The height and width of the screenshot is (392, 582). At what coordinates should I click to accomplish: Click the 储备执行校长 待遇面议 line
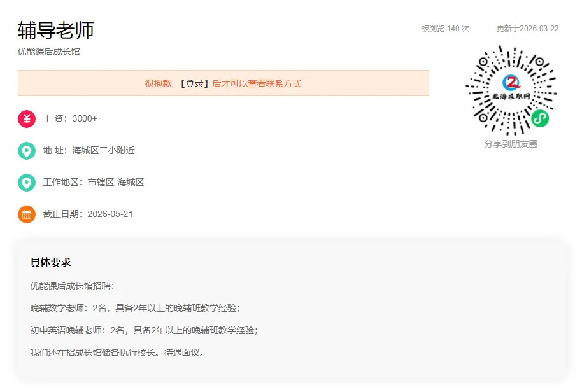(117, 353)
